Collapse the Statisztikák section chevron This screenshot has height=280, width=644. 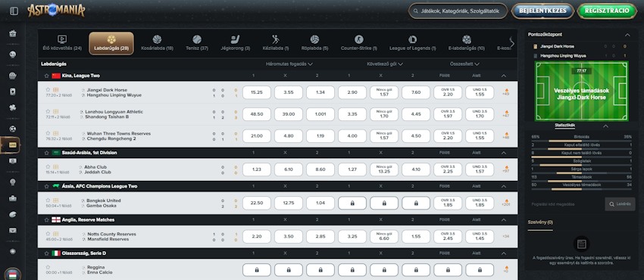tap(605, 126)
